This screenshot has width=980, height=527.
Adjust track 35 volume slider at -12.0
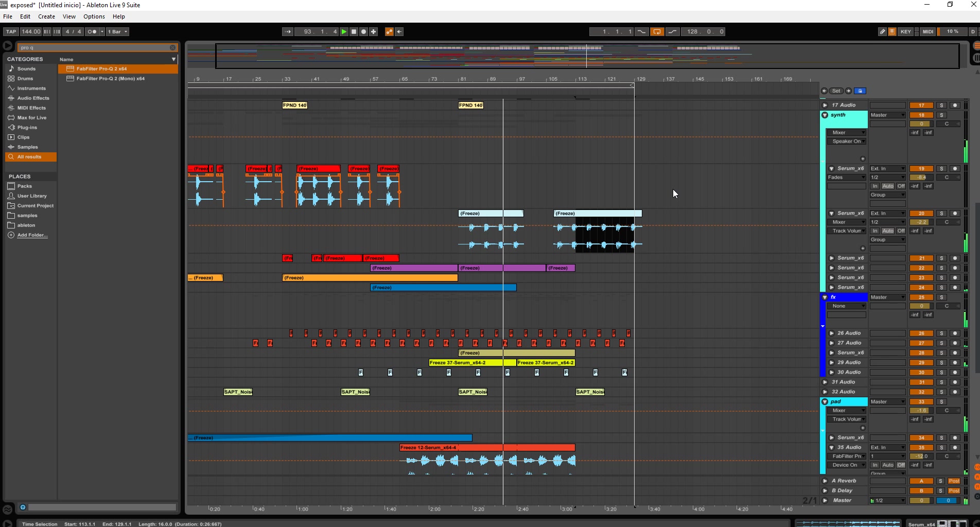[x=921, y=456]
